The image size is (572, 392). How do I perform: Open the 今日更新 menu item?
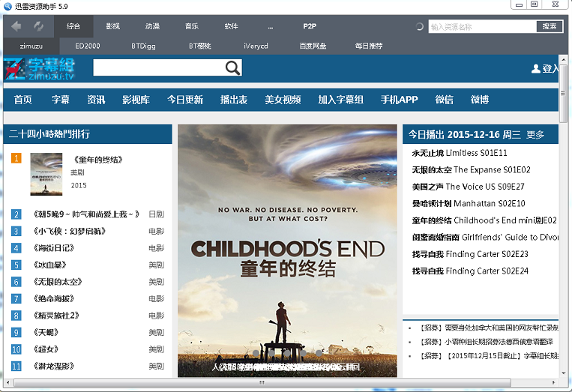point(185,100)
